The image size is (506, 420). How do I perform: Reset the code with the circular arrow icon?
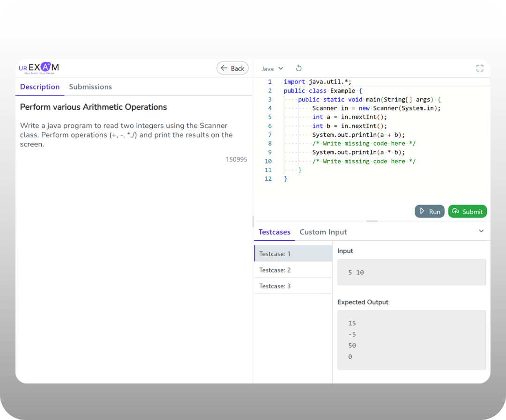pos(298,68)
